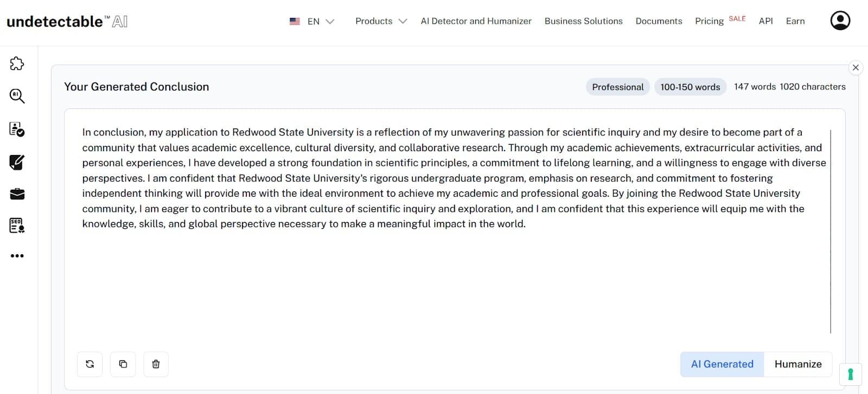This screenshot has width=868, height=394.
Task: Open the SEO certificate sidebar icon
Action: click(17, 225)
